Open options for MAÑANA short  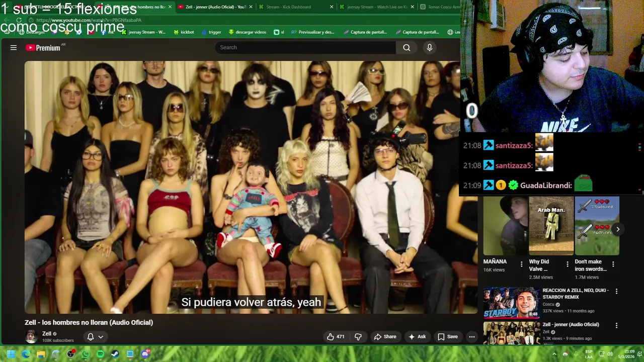[x=522, y=264]
